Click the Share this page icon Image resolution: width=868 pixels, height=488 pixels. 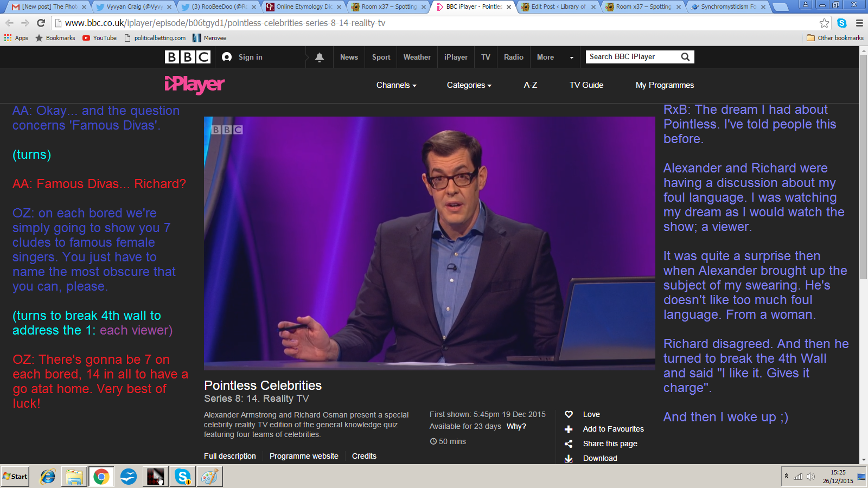click(569, 444)
